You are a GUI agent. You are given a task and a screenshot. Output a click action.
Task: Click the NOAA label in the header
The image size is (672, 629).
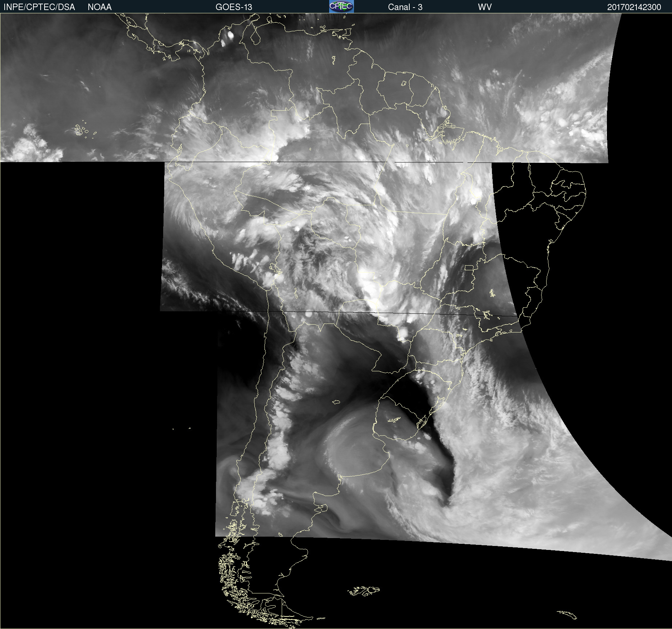tap(100, 7)
